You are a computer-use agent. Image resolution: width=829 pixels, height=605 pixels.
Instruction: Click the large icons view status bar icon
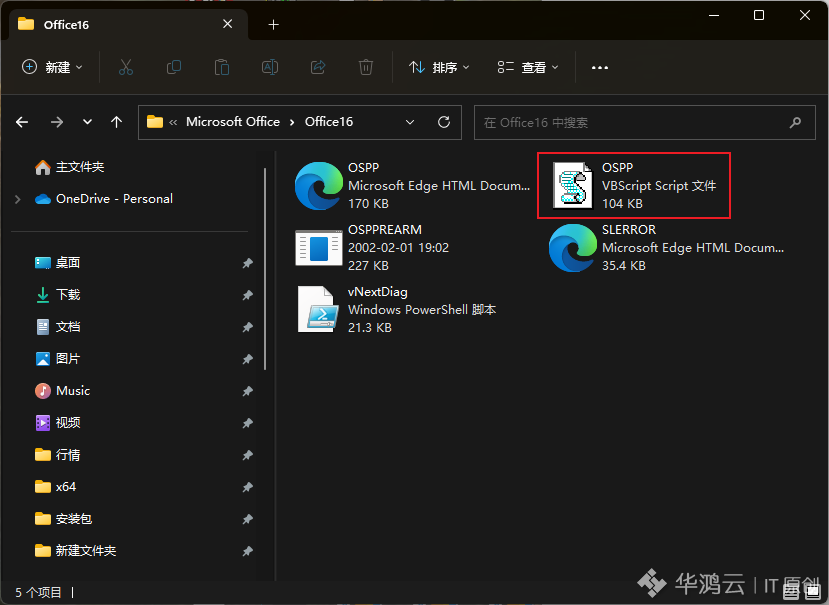(812, 592)
